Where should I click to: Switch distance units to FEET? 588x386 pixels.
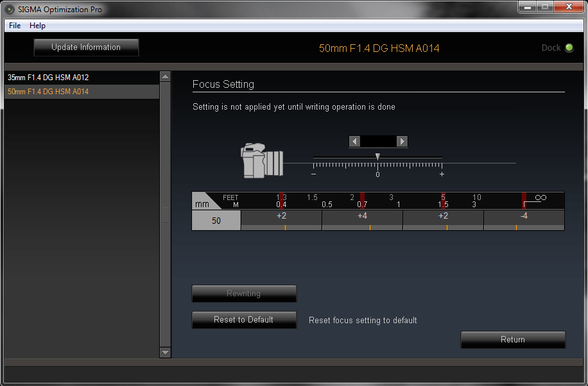230,197
